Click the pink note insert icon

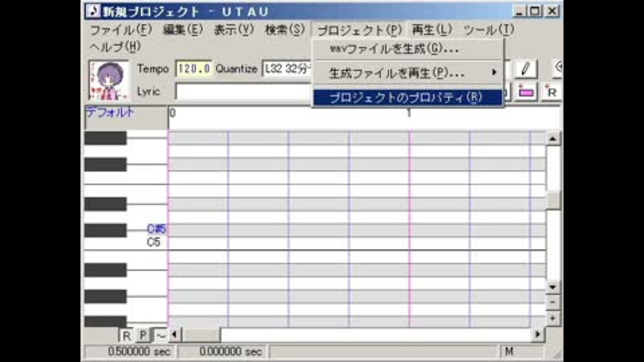pos(526,92)
